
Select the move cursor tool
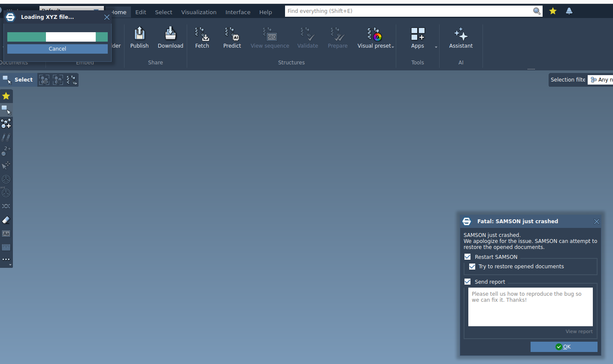[6, 165]
